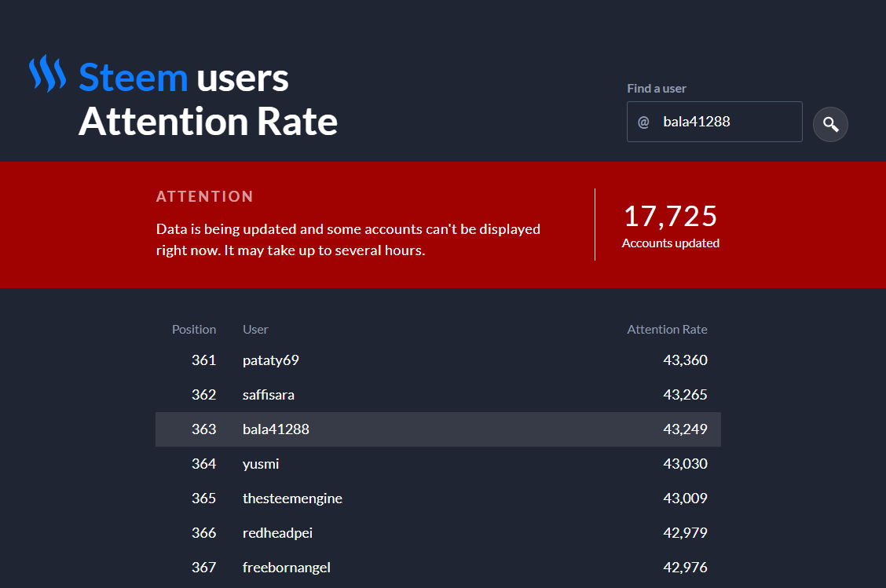
Task: Click attention rate value 43,030
Action: [685, 464]
